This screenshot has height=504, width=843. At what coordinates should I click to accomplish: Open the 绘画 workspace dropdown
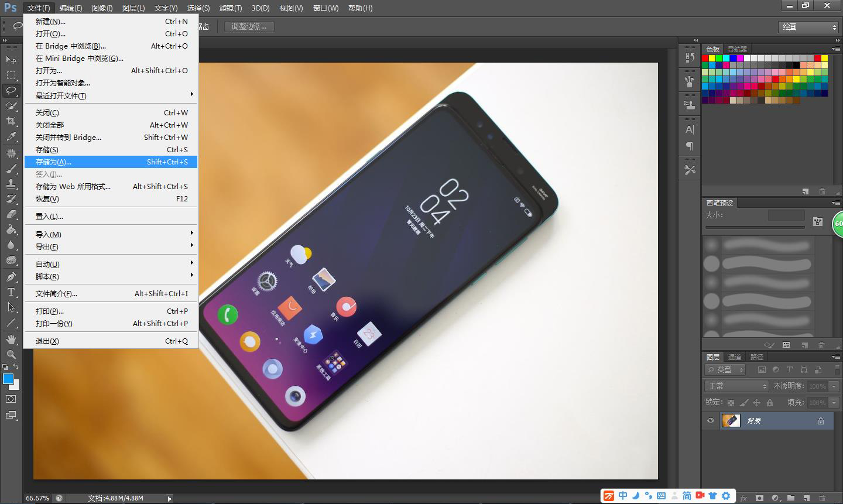pos(808,27)
